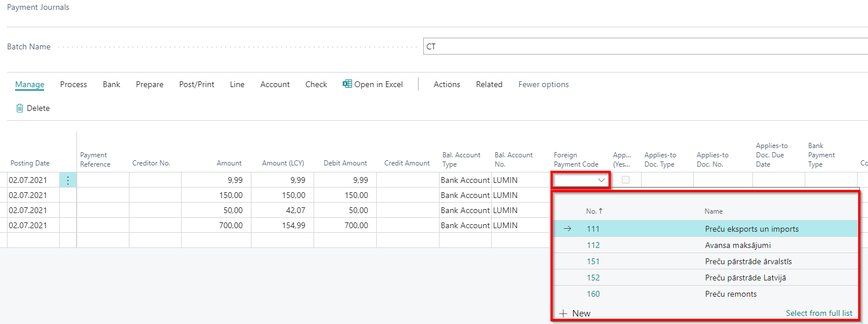Click Amount (LCY) cell 42,07
Viewport: 868px width, 324px height.
[282, 210]
